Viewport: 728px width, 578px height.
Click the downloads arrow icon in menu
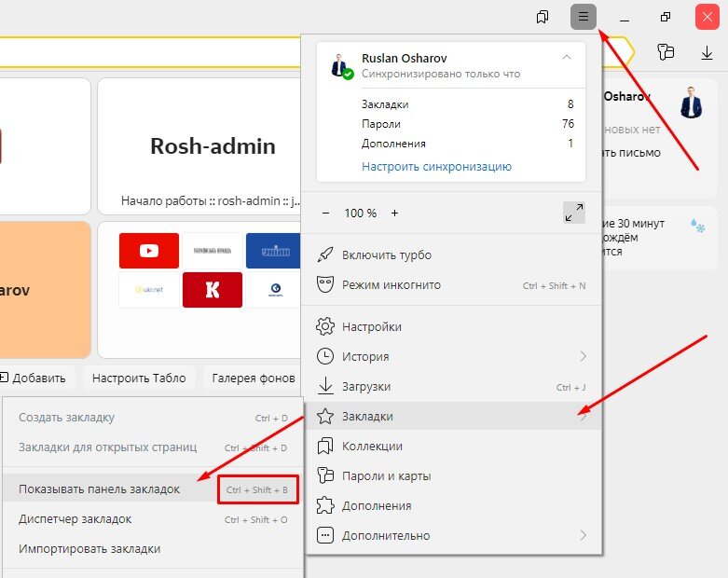coord(325,386)
